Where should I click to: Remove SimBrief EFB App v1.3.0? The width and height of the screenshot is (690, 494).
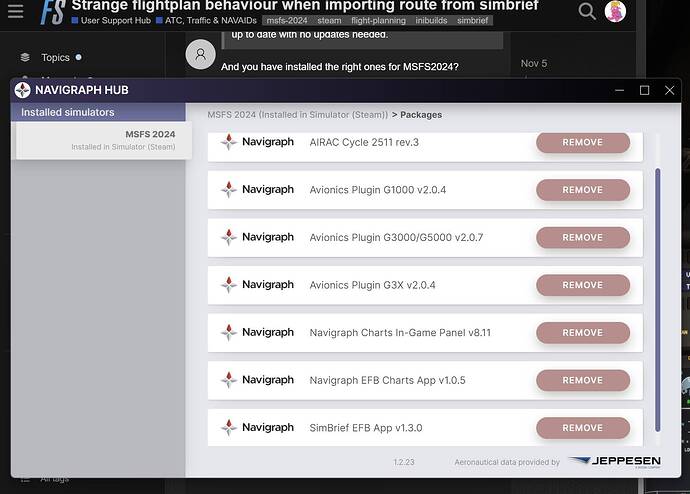point(583,427)
